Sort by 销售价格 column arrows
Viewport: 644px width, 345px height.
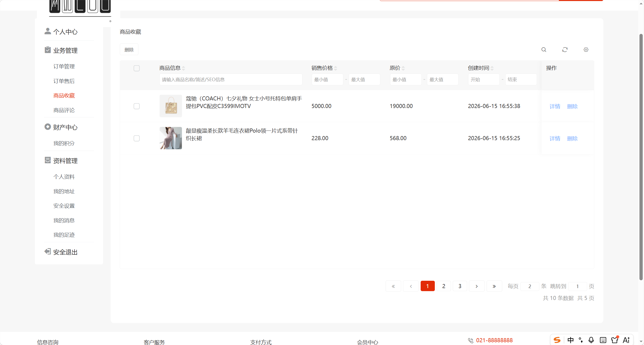point(336,68)
